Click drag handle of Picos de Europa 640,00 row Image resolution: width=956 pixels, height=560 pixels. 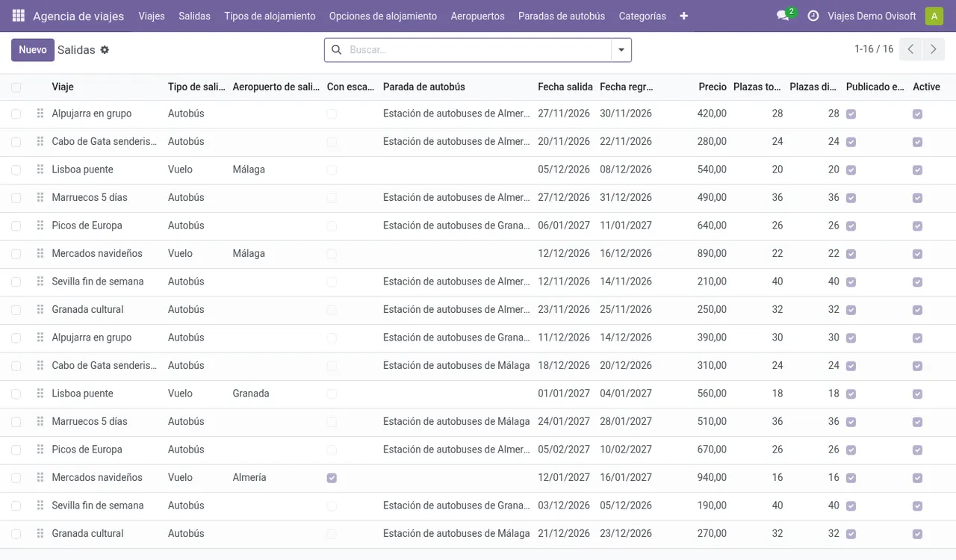[x=40, y=225]
